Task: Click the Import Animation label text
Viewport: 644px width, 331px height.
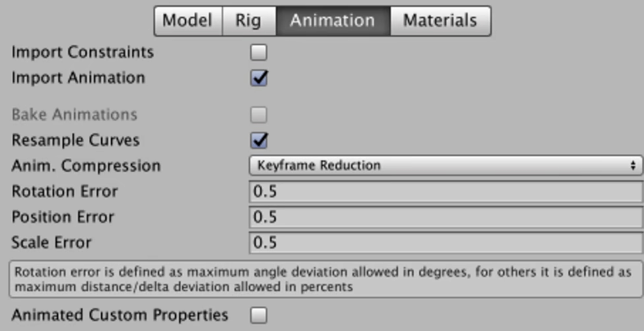Action: 78,78
